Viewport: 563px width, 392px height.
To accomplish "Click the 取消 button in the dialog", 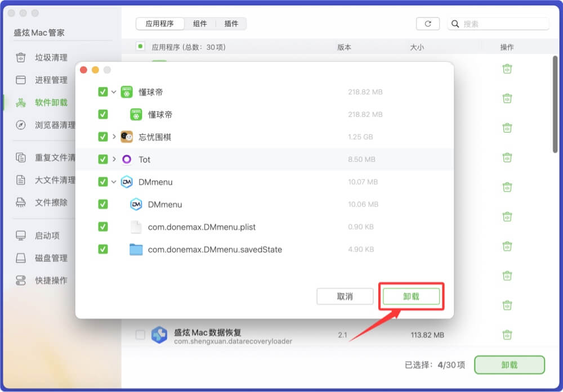I will (x=345, y=296).
